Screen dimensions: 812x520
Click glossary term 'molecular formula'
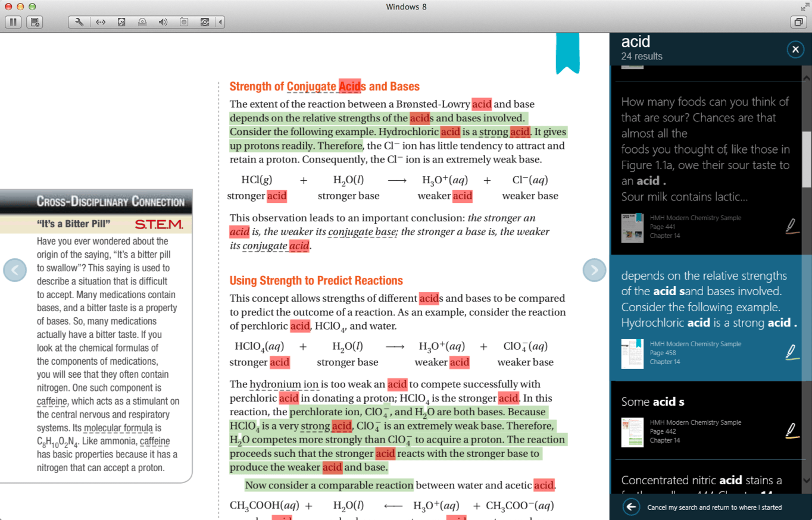coord(118,428)
